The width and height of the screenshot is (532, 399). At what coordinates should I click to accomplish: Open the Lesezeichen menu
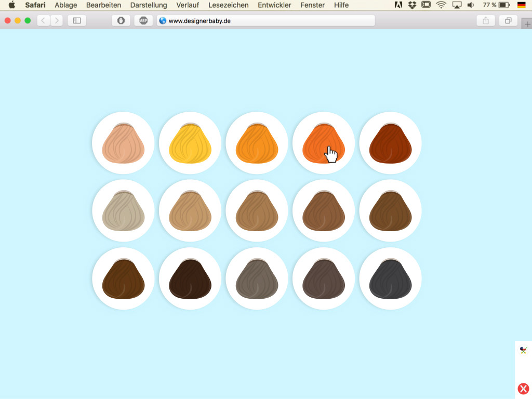pos(229,5)
